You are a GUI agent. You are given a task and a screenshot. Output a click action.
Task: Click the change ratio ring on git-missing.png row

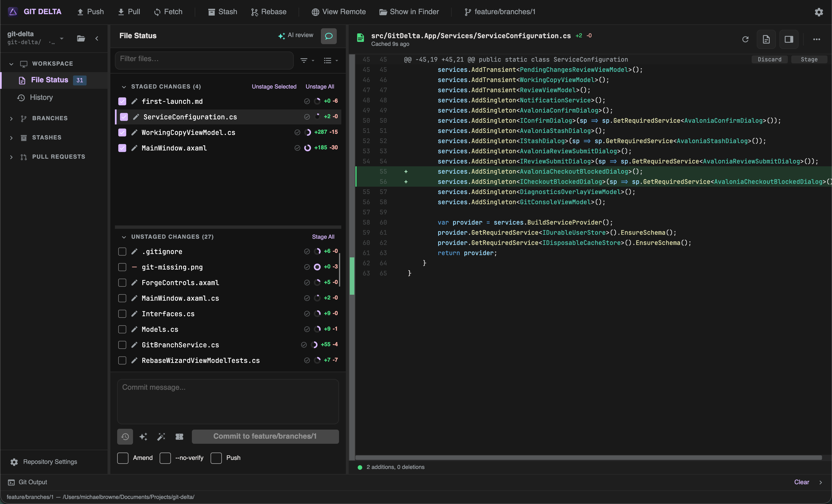tap(317, 267)
